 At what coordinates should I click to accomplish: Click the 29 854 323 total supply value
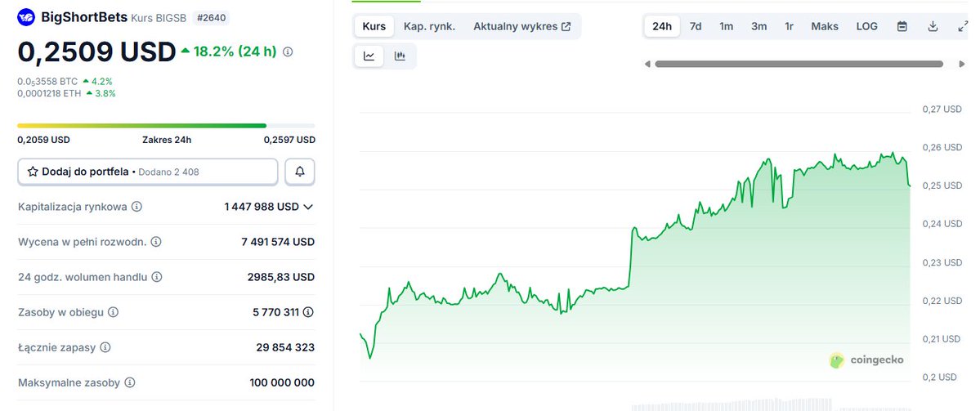coord(285,347)
